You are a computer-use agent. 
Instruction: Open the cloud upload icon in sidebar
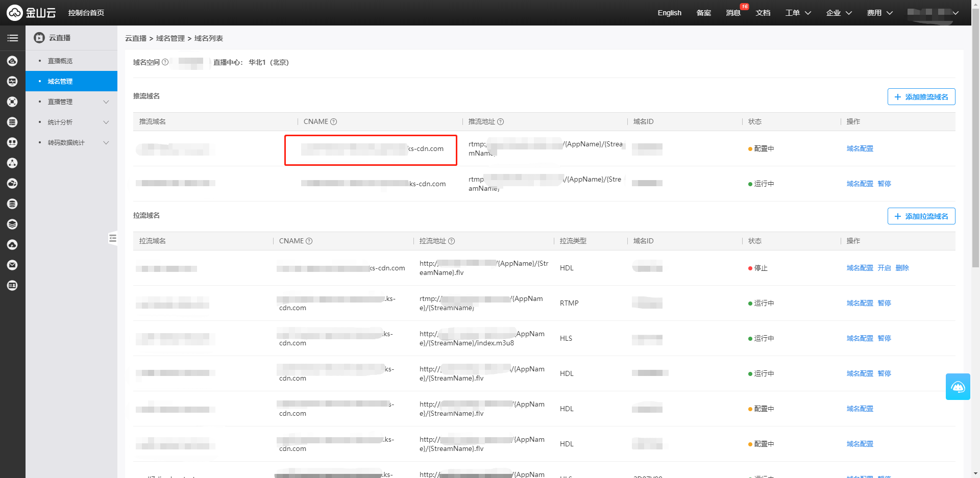coord(12,245)
